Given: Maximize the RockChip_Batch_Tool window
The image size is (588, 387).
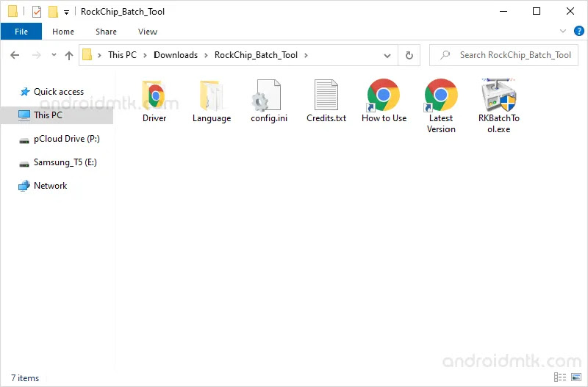Looking at the screenshot, I should pos(537,11).
